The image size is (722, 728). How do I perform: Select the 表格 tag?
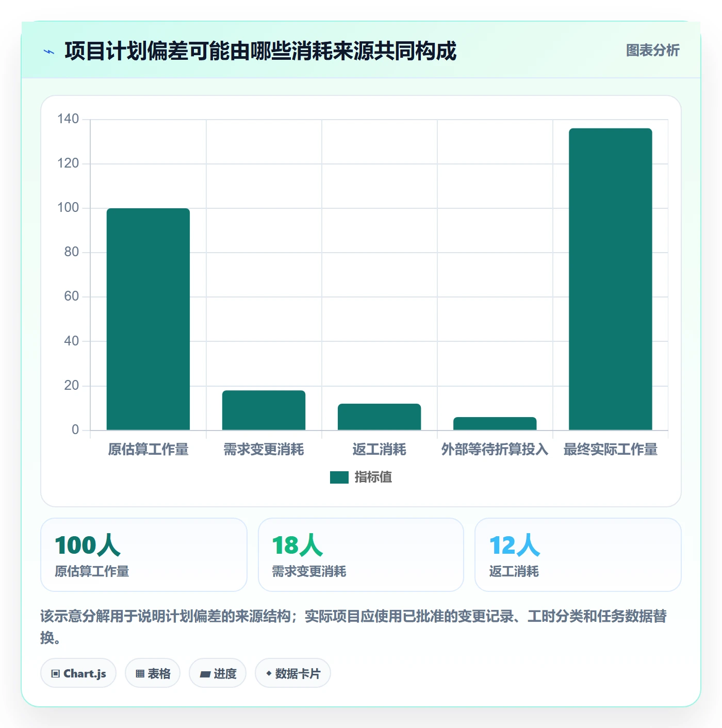click(153, 673)
